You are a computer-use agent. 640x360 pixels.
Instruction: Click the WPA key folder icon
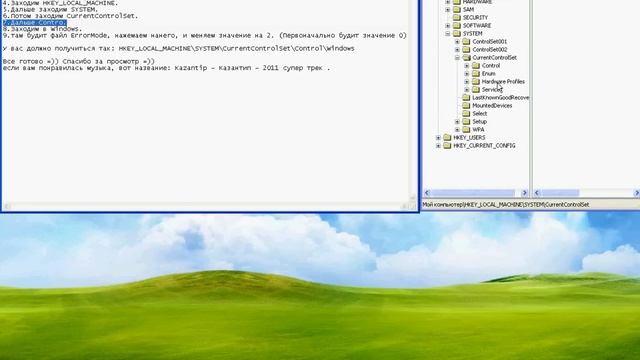coord(467,129)
